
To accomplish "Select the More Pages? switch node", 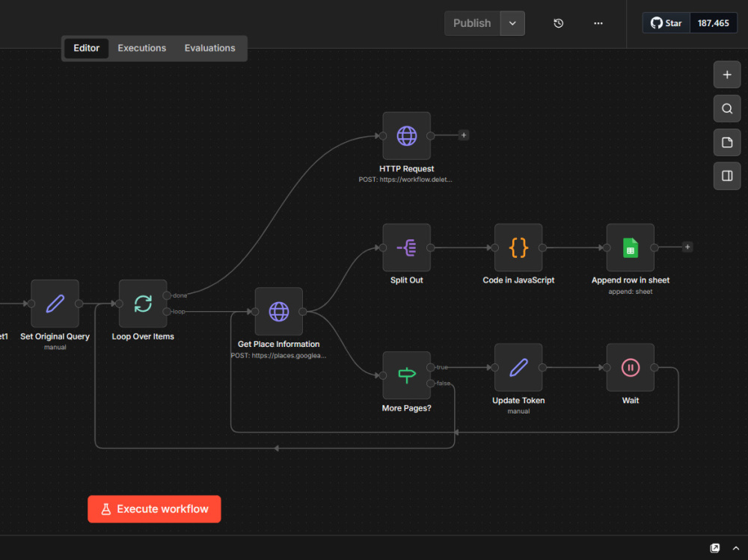I will click(x=406, y=375).
